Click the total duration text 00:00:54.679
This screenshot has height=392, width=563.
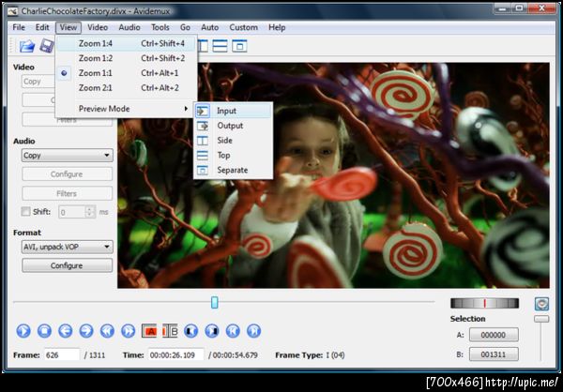236,355
